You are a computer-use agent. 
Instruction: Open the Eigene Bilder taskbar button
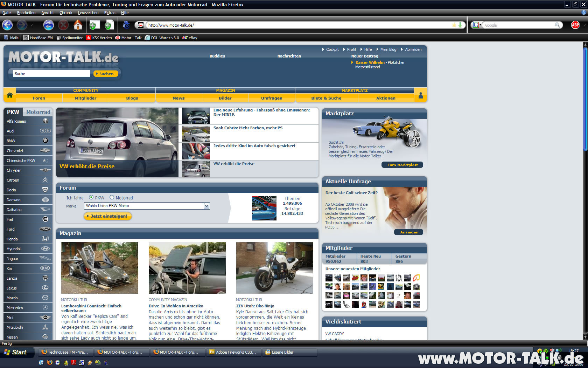point(290,352)
